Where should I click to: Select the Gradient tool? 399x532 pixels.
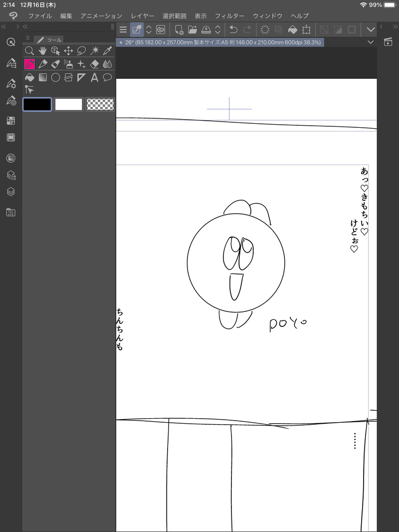[42, 77]
